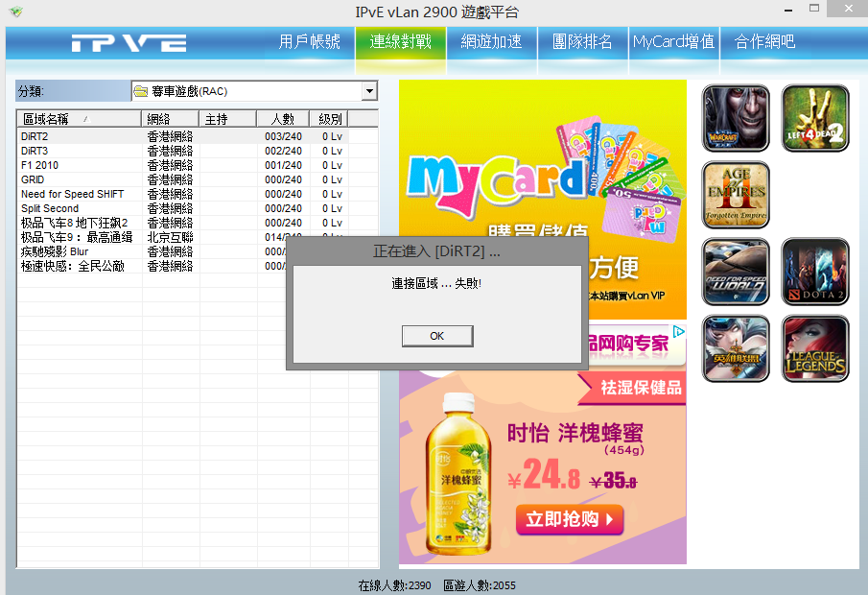This screenshot has height=595, width=868.
Task: Open the 網遊加速 tab
Action: click(491, 42)
